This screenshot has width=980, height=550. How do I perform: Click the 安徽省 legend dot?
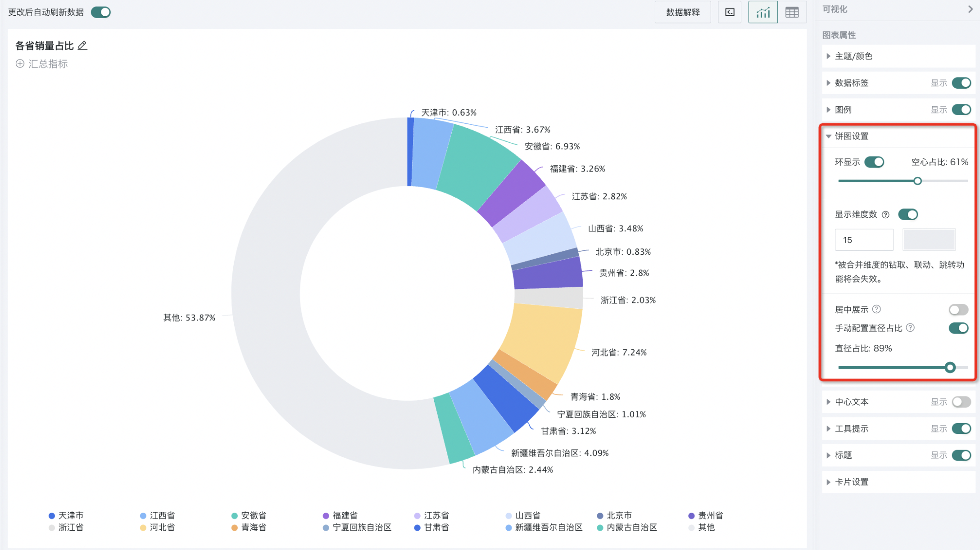[235, 516]
